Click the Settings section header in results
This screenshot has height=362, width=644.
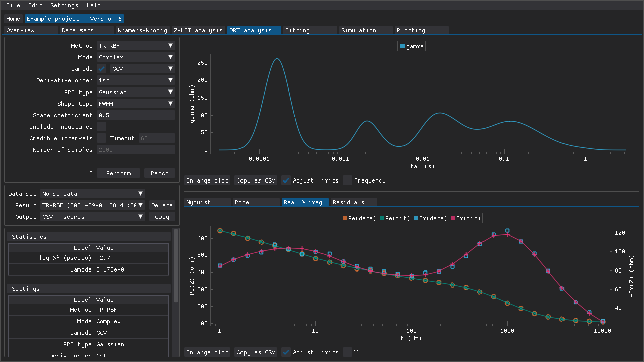[89, 289]
